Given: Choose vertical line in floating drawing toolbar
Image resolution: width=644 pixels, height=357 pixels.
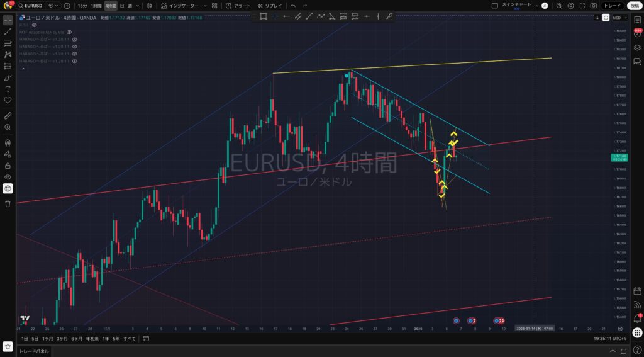Looking at the screenshot, I should click(x=378, y=16).
